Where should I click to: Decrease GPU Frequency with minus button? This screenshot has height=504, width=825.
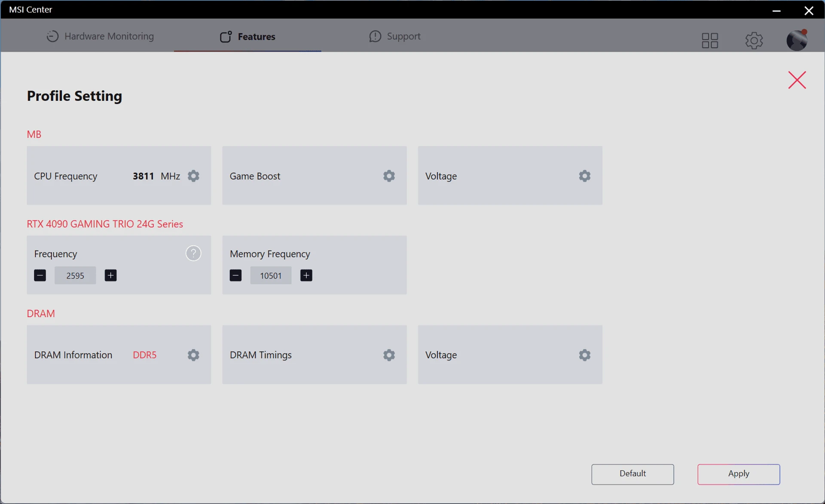click(x=40, y=275)
